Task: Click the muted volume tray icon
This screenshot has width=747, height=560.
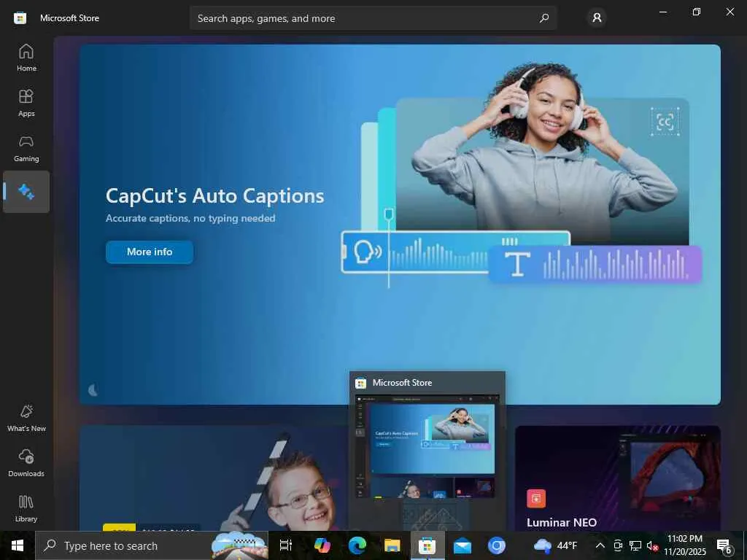Action: point(651,546)
